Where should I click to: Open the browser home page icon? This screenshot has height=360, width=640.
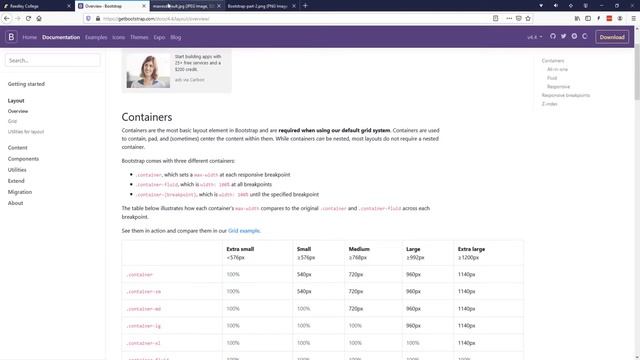pyautogui.click(x=39, y=18)
